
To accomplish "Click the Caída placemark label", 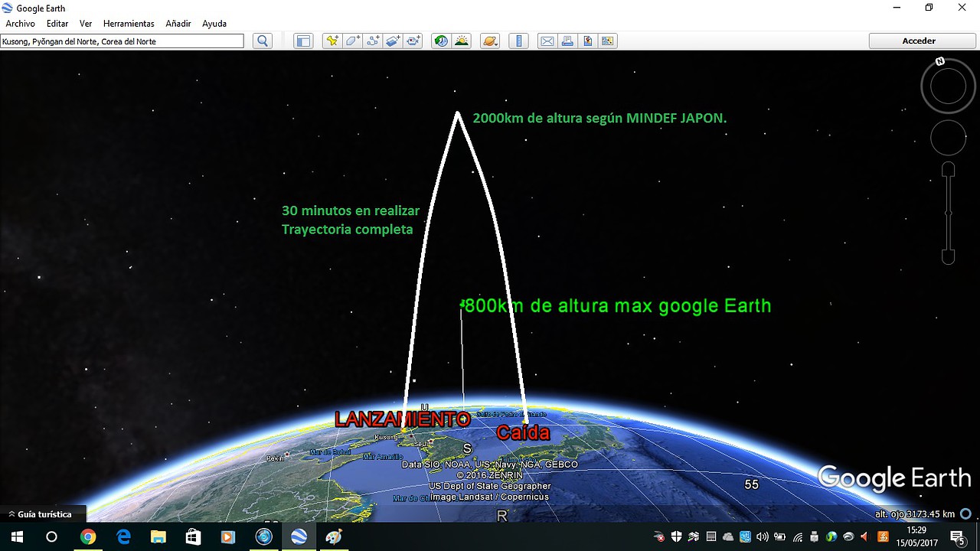I will tap(523, 433).
